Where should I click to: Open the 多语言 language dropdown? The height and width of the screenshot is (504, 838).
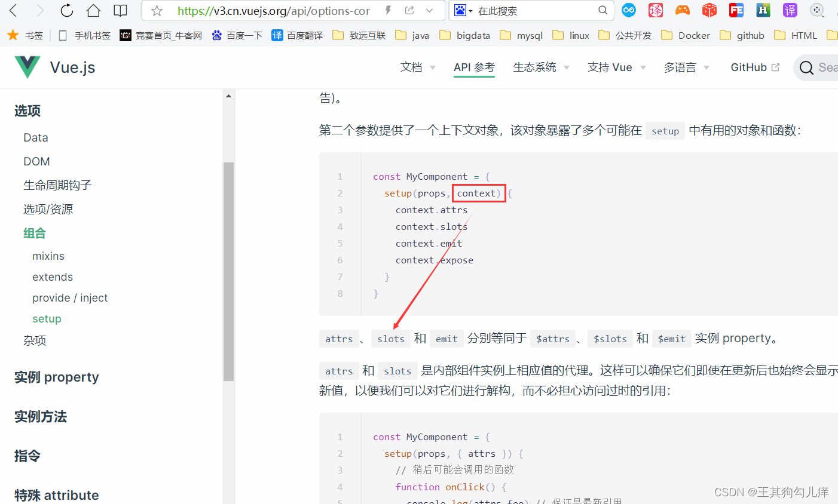coord(680,67)
